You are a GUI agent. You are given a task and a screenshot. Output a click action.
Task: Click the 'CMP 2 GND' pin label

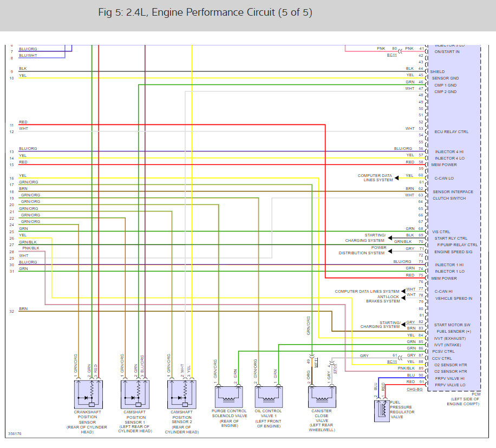click(446, 91)
